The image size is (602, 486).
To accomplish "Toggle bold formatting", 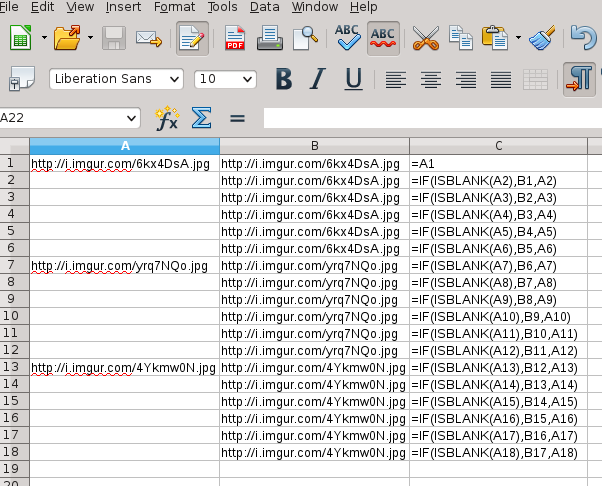I will coord(283,79).
